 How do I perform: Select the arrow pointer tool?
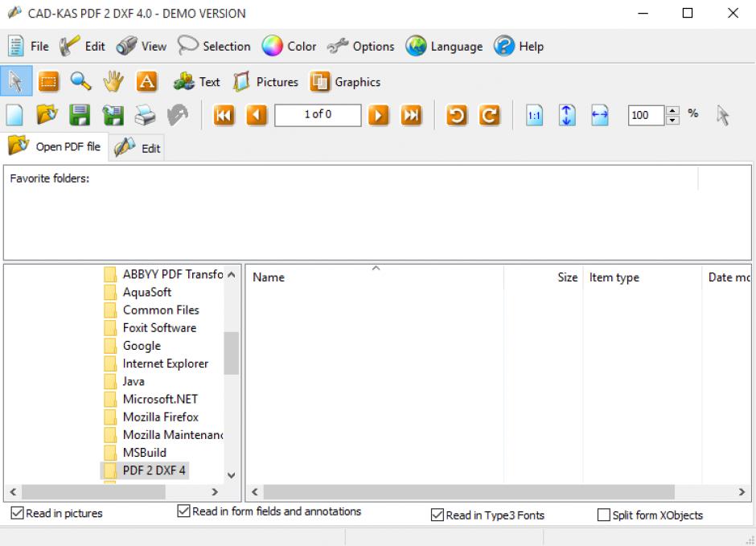16,81
